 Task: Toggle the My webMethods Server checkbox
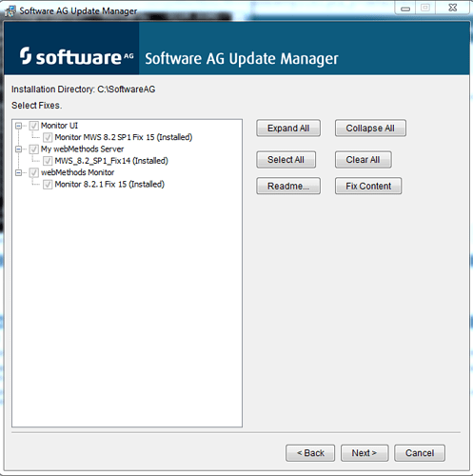point(34,149)
